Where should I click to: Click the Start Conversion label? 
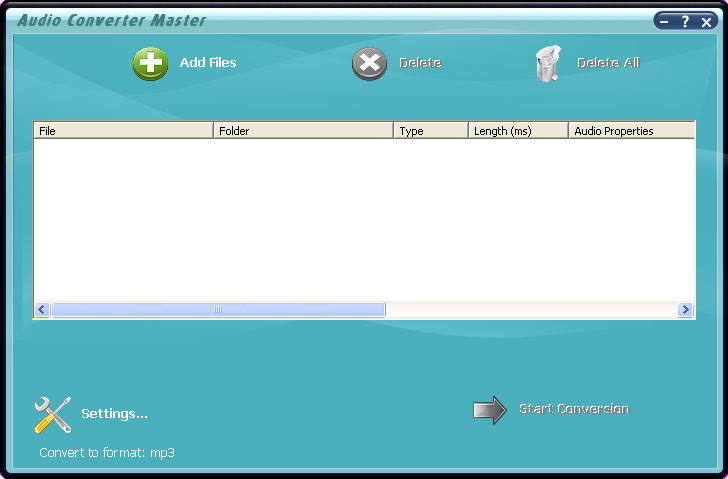(x=574, y=409)
